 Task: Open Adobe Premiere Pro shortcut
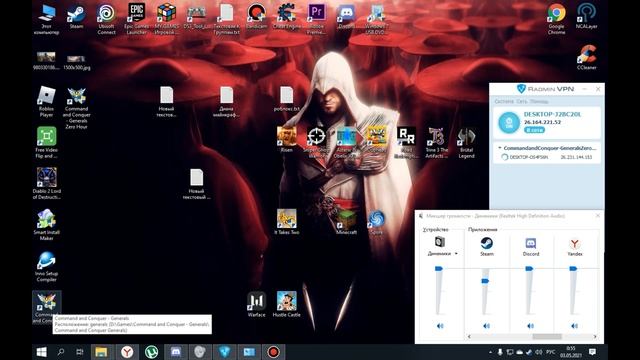coord(316,19)
